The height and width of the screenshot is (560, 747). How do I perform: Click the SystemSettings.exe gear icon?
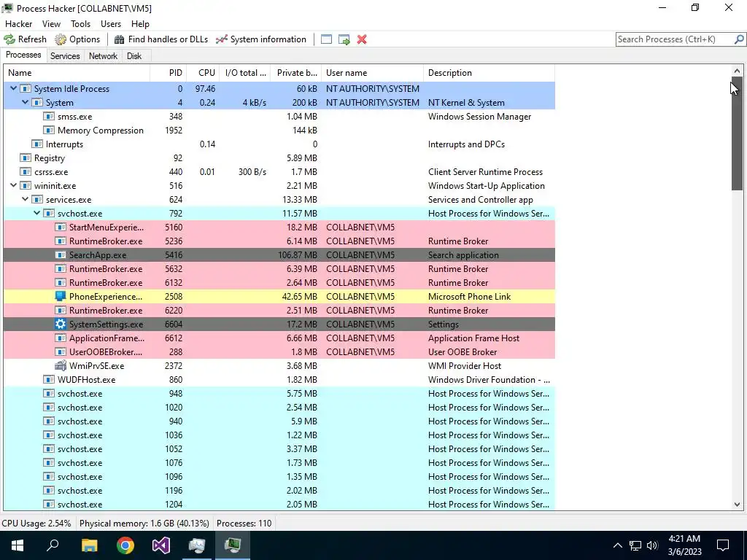click(61, 324)
